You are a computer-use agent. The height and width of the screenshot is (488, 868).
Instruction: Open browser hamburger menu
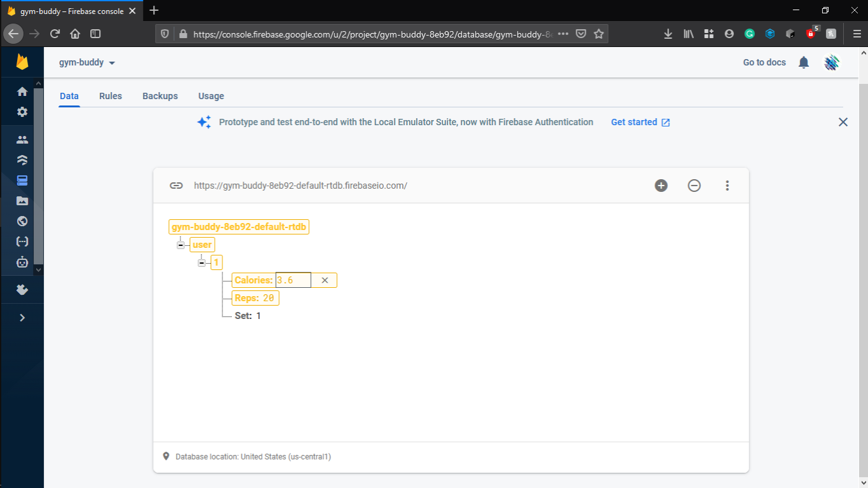(856, 34)
